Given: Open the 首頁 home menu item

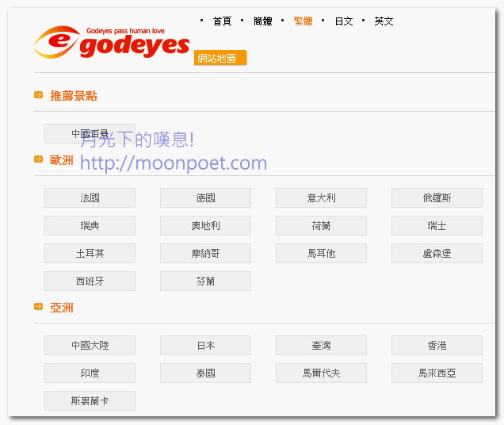Looking at the screenshot, I should [x=222, y=21].
